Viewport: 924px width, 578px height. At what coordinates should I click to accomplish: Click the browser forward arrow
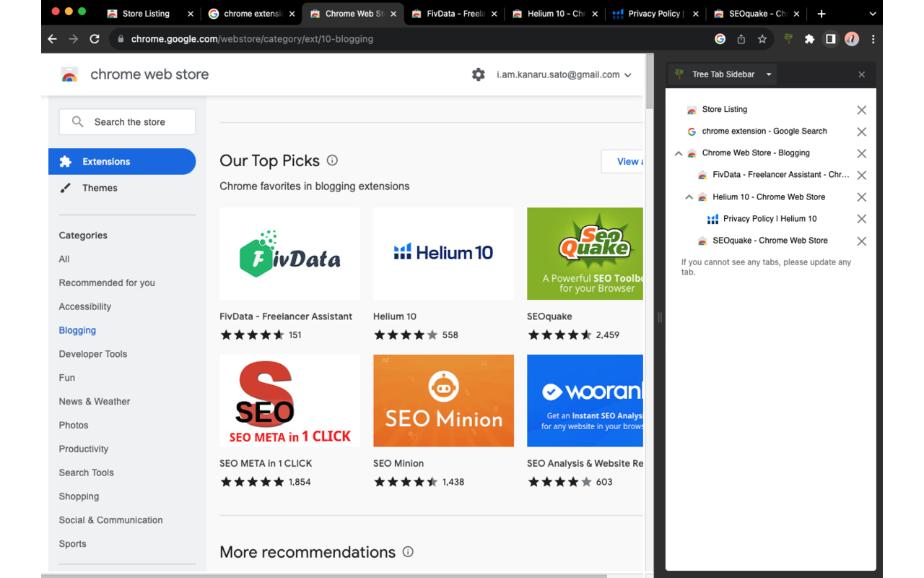(73, 39)
